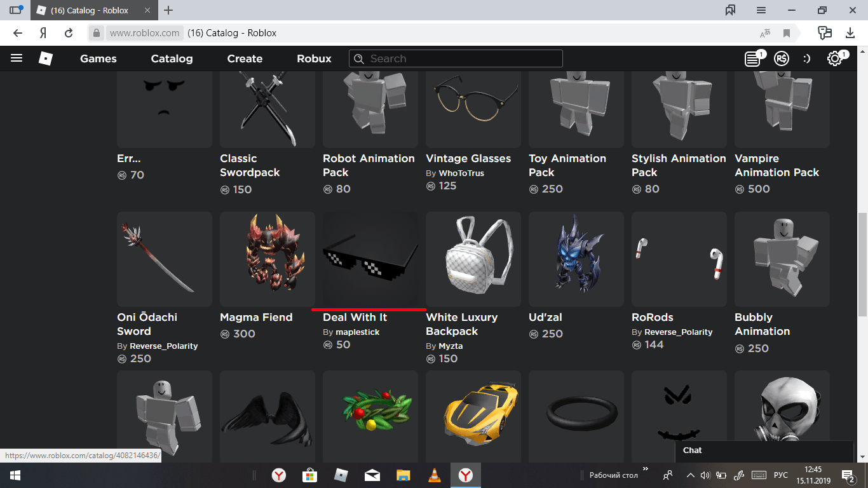
Task: Open the Robux balance icon
Action: pos(781,58)
